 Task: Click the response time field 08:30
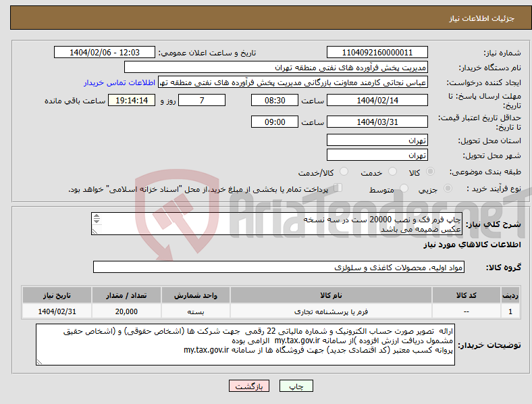click(x=275, y=100)
